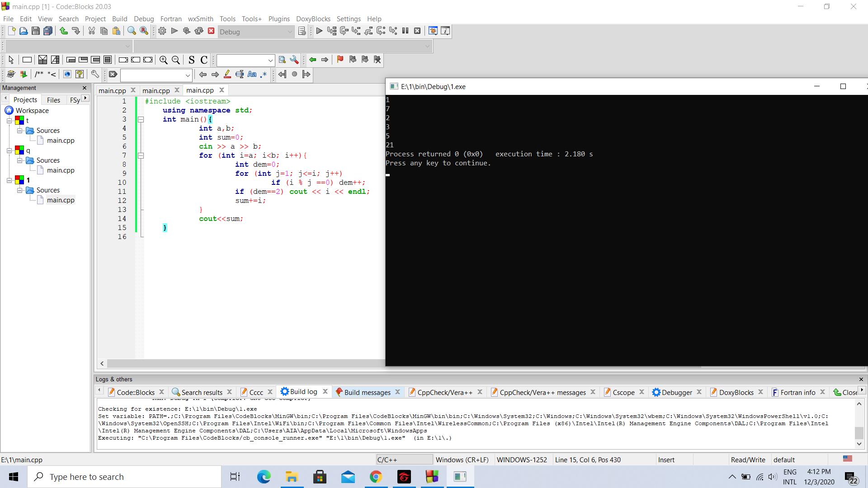Toggle Match case Aa search option

pyautogui.click(x=252, y=75)
